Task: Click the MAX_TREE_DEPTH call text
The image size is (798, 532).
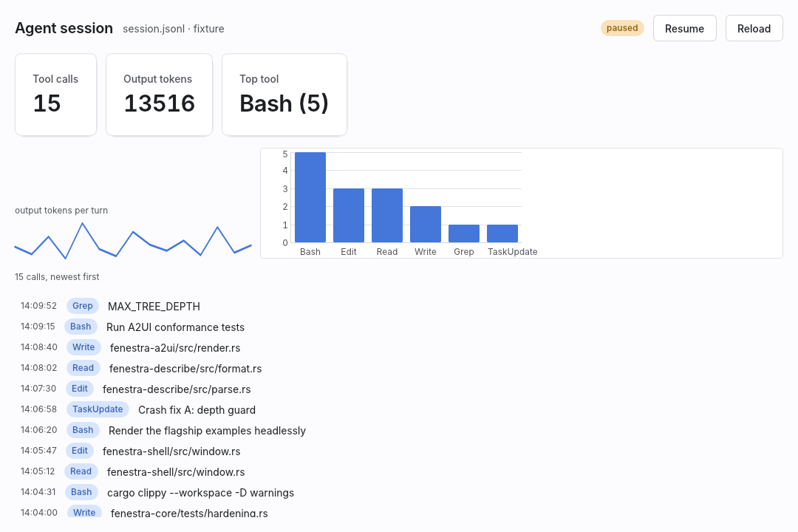Action: [154, 307]
